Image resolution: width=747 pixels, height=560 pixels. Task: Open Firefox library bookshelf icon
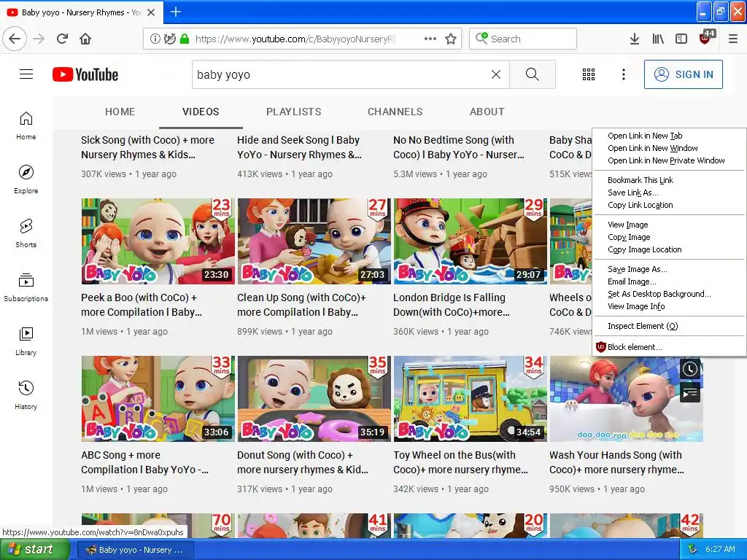click(x=658, y=39)
